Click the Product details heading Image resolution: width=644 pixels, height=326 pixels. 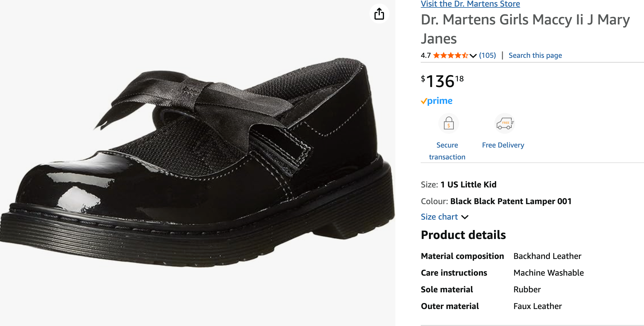coord(463,235)
